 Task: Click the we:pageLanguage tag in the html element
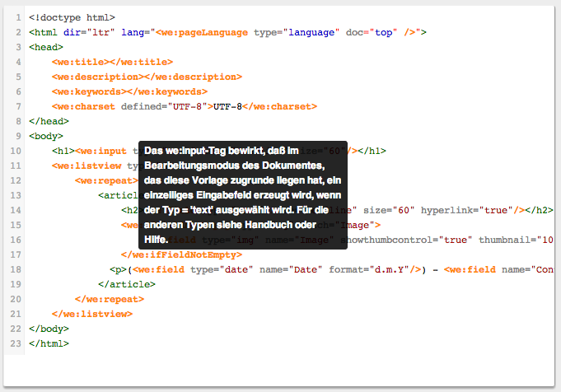click(203, 32)
